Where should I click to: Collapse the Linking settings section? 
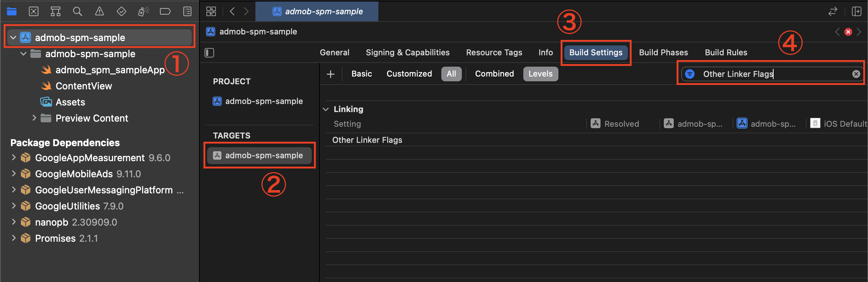click(x=326, y=109)
